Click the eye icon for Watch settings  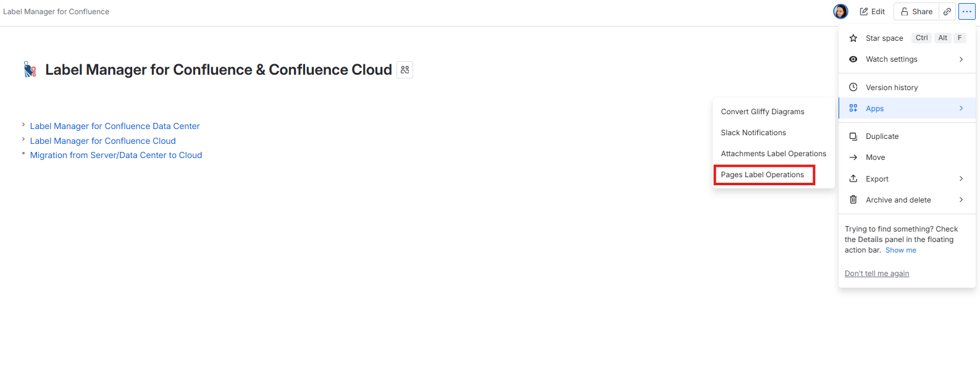[x=853, y=59]
